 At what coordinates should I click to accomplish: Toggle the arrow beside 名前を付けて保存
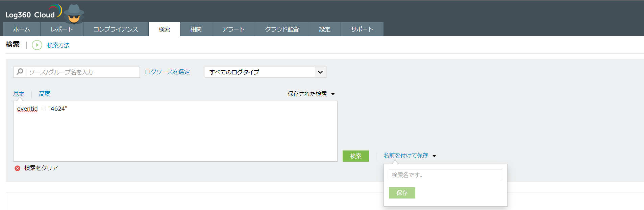[434, 156]
